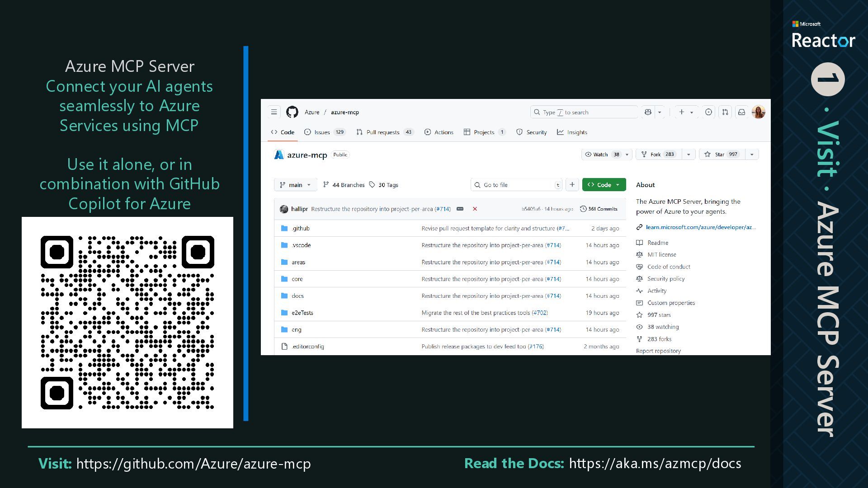Star the azure-mcp repository
The image size is (868, 488).
(722, 155)
